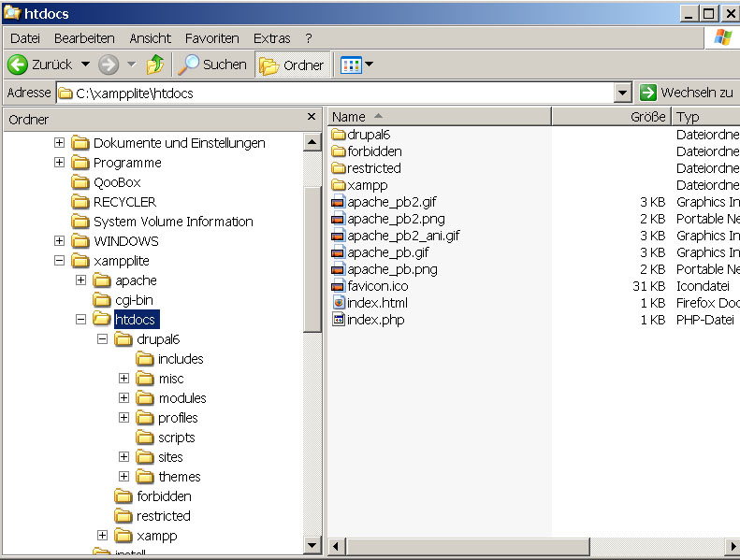This screenshot has height=560, width=740.
Task: Click the folder tree scroll-down arrow
Action: [x=312, y=544]
